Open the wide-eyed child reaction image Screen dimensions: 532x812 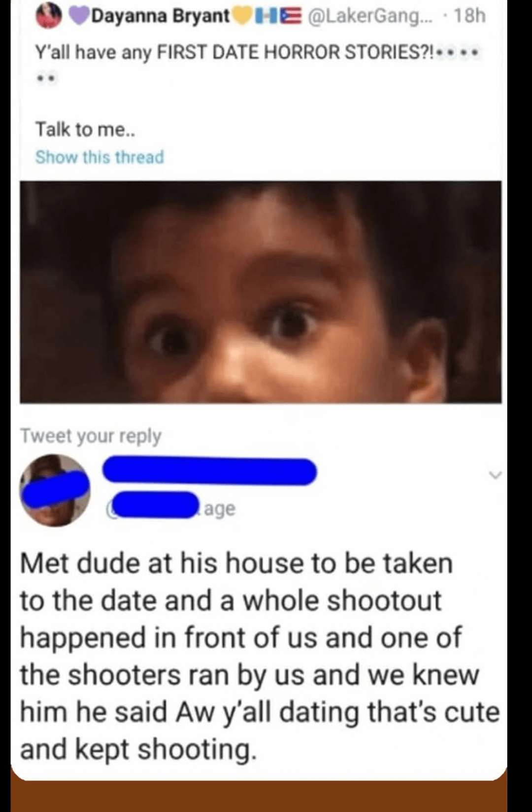[x=261, y=292]
